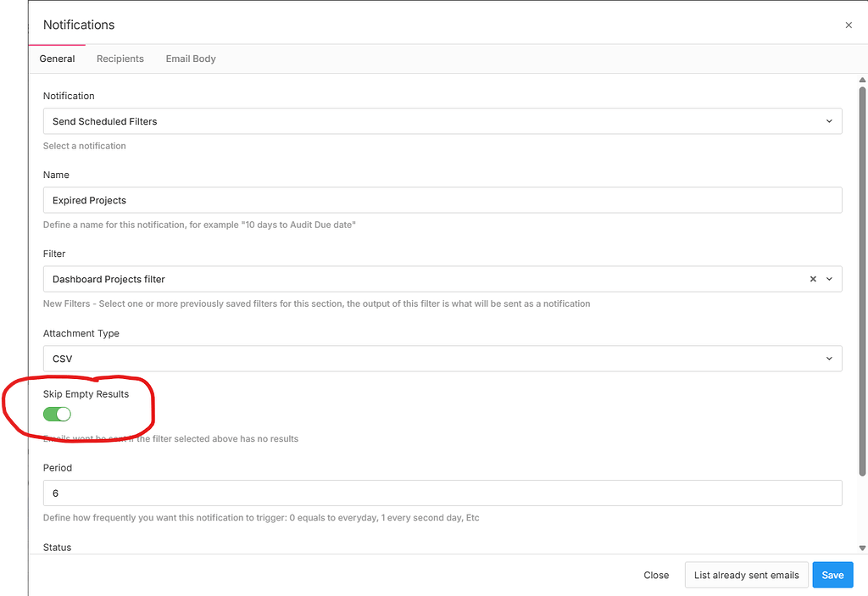The height and width of the screenshot is (596, 868).
Task: Open the Email Body tab
Action: click(x=190, y=58)
